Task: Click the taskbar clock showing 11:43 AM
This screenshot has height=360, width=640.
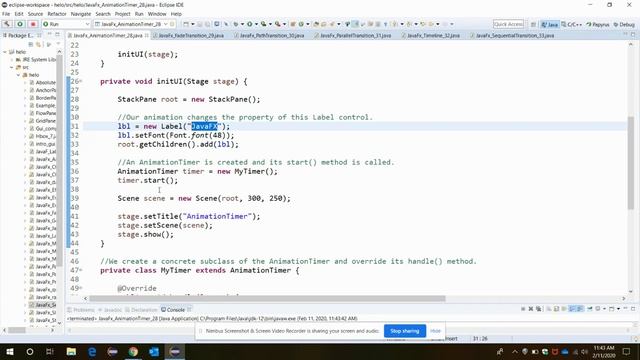Action: click(604, 351)
